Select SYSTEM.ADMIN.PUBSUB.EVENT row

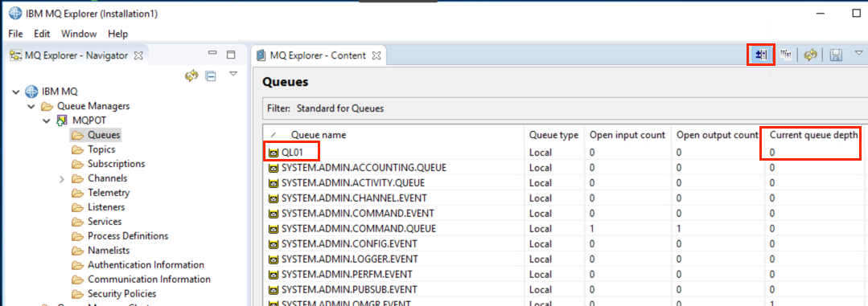566,289
